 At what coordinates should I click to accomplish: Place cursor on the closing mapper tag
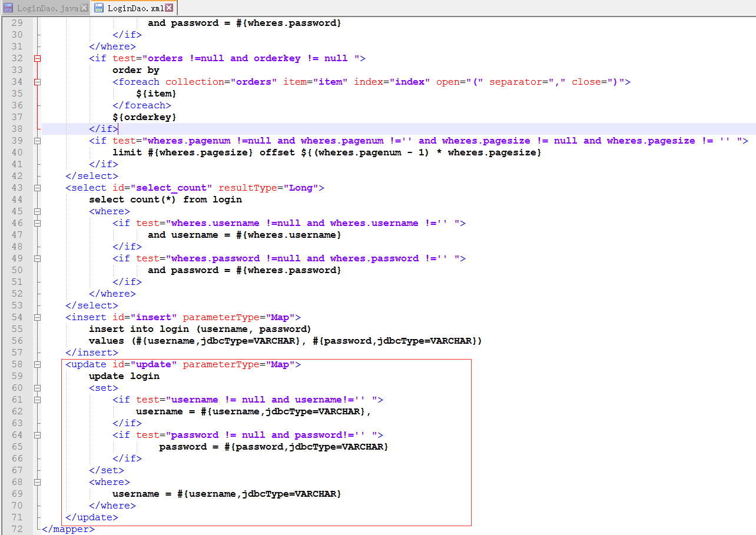tap(68, 529)
